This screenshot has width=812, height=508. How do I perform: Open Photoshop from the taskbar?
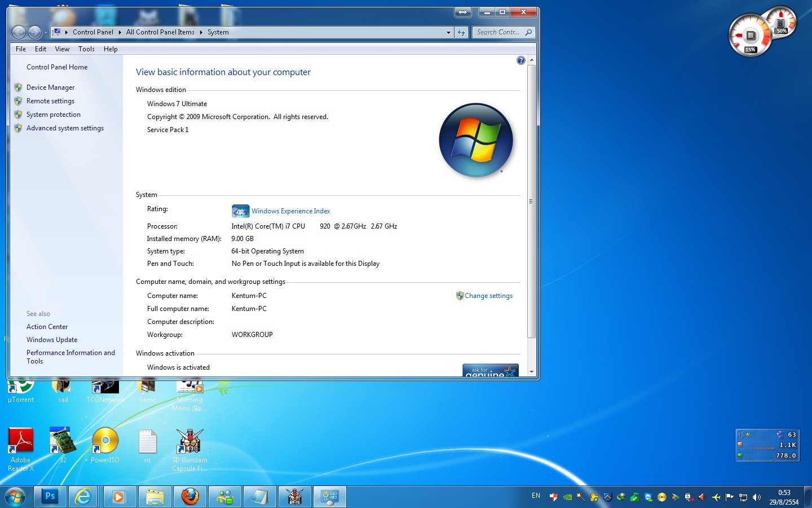[x=50, y=497]
